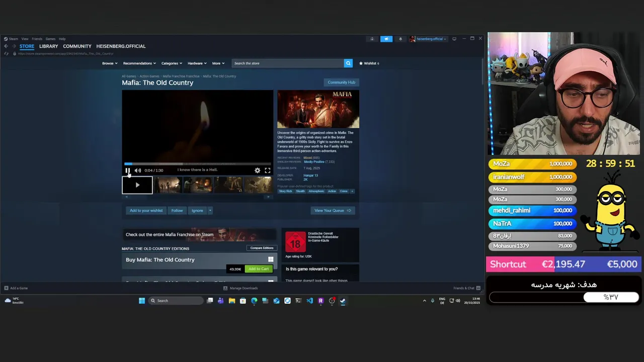This screenshot has height=362, width=644.
Task: Click the store search magnifier button
Action: 348,63
